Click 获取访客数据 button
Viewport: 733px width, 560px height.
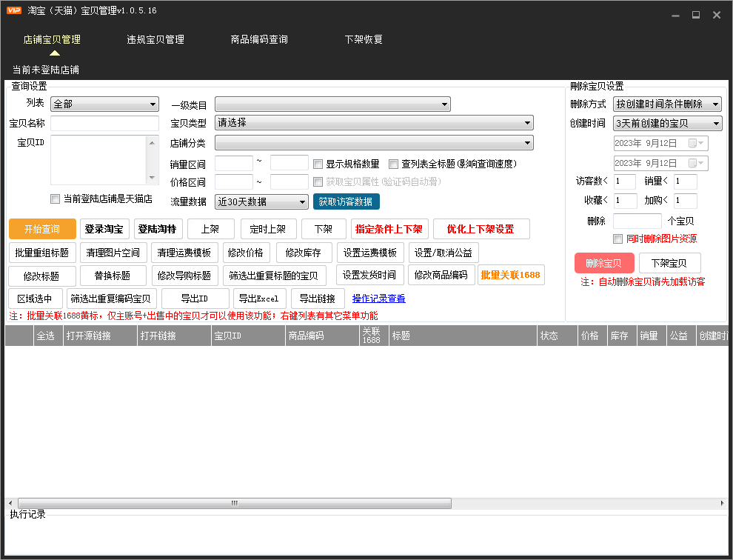click(346, 201)
